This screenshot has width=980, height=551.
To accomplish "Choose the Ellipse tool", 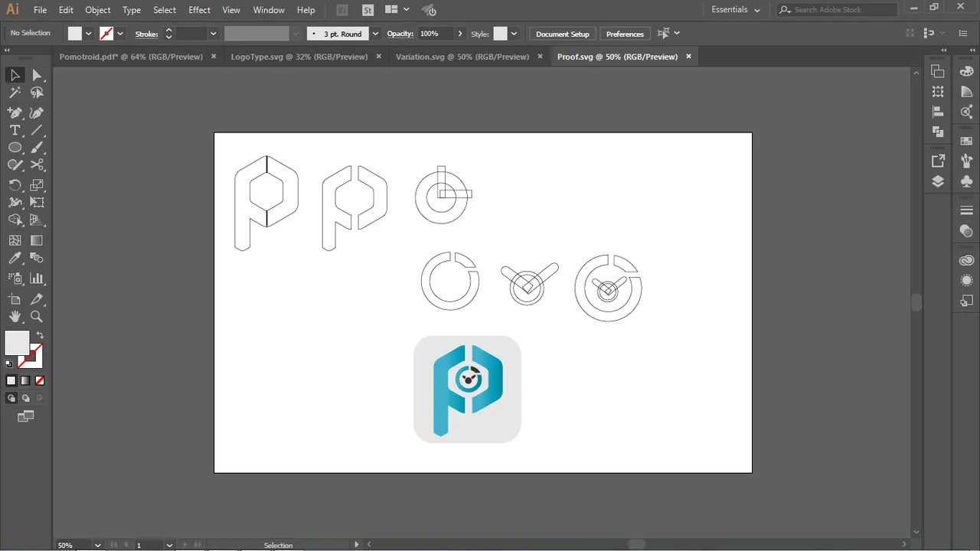I will pos(15,148).
